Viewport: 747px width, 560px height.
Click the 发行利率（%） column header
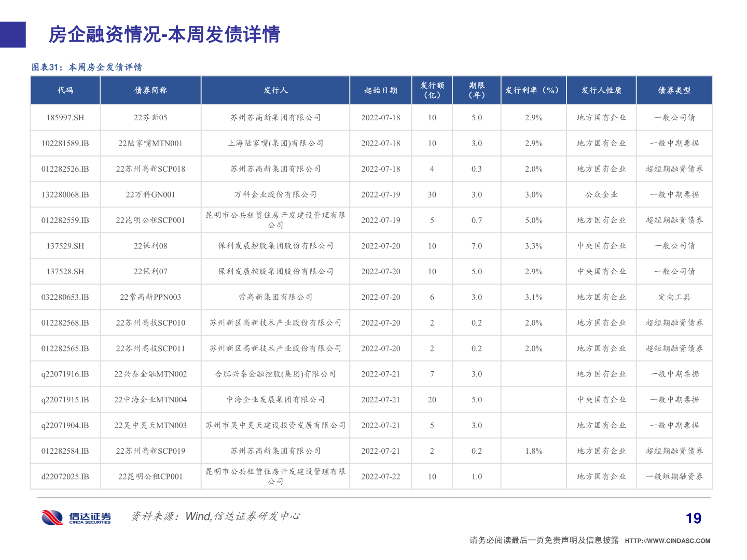pos(533,90)
